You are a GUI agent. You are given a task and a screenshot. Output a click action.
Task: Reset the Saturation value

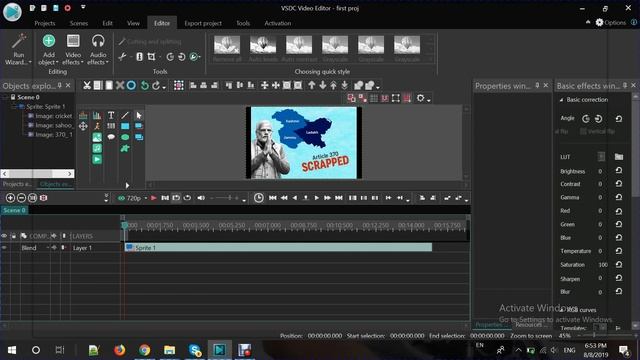[619, 264]
